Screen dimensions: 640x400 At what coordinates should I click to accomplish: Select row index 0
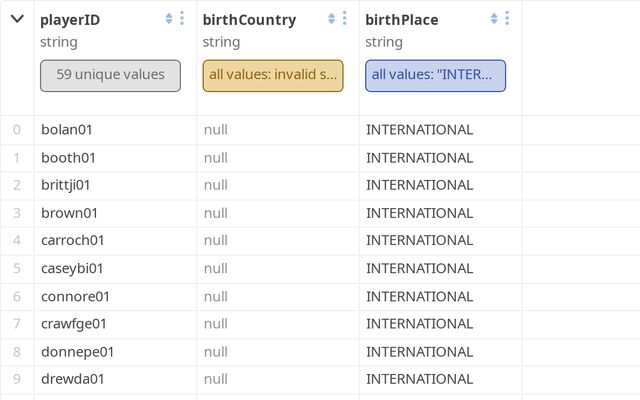(16, 130)
